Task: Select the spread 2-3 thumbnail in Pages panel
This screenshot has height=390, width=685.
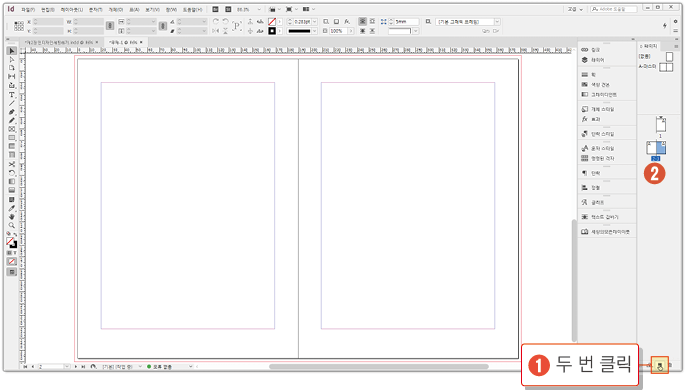Action: [x=656, y=148]
